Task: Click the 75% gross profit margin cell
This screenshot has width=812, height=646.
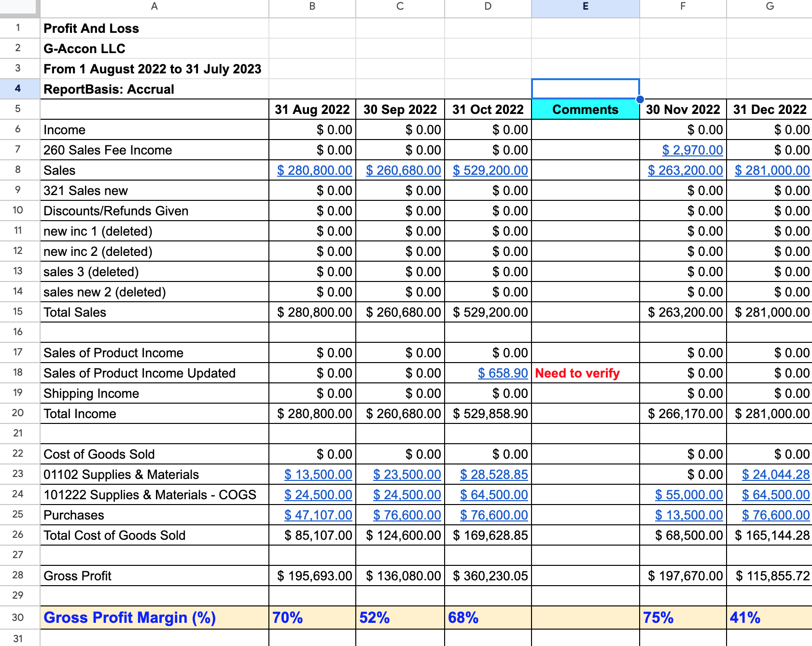Action: 683,618
